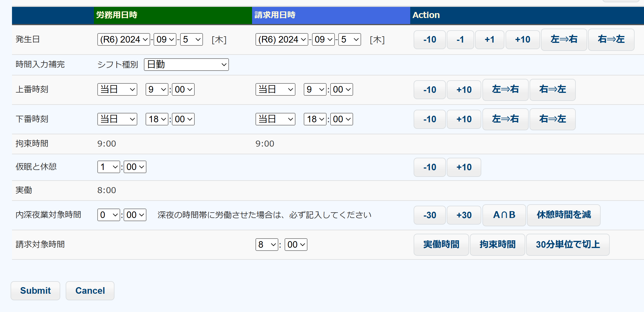Submit the time entry form
The image size is (644, 312).
[35, 291]
